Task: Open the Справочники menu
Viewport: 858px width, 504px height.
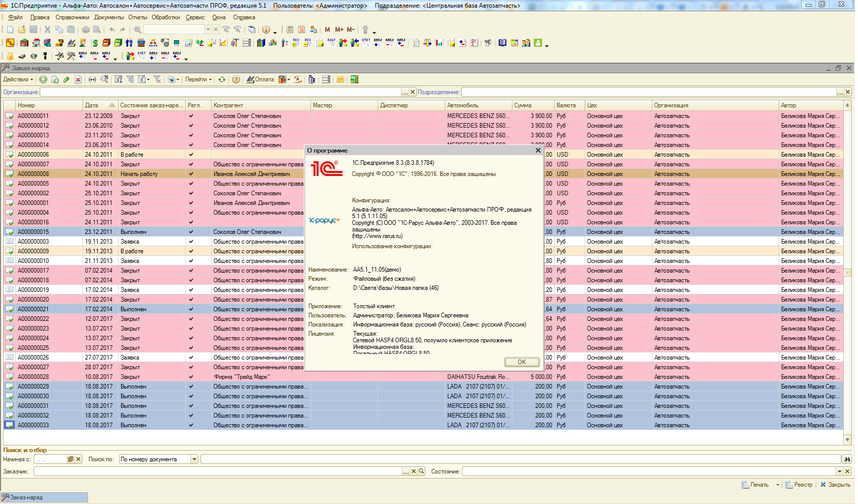Action: coord(72,17)
